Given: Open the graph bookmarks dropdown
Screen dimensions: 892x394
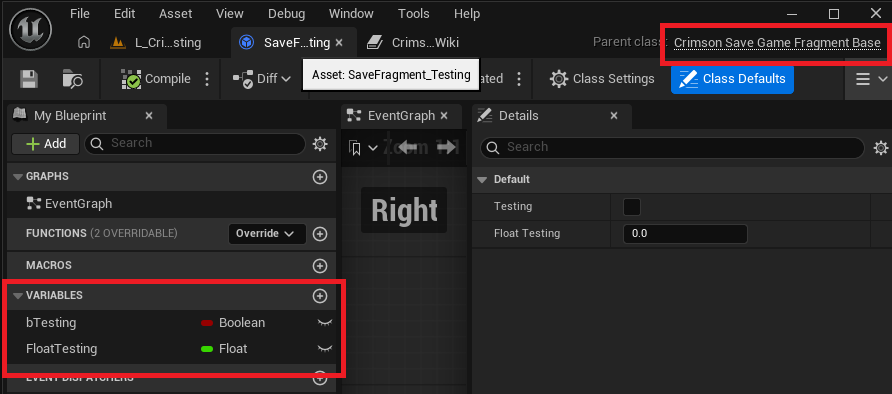Looking at the screenshot, I should 364,148.
